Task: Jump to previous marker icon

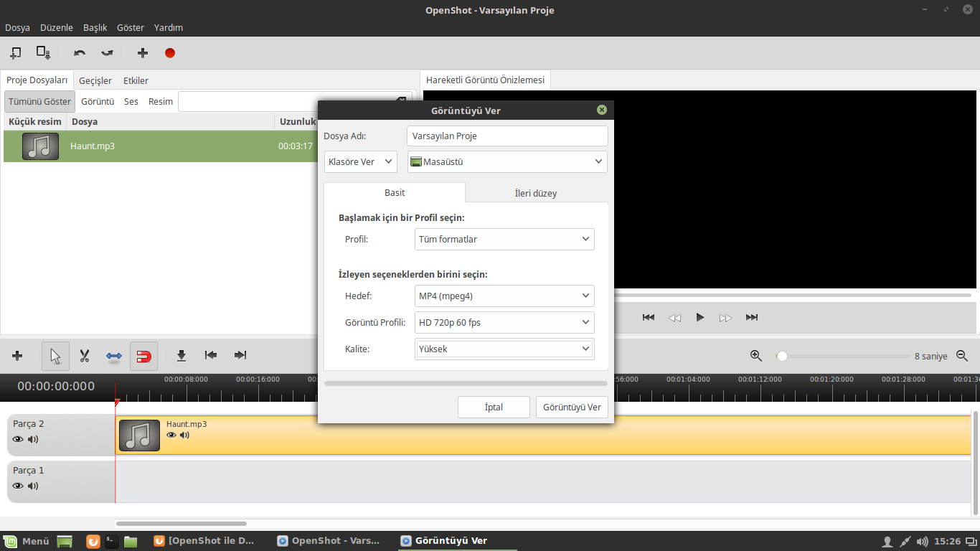Action: [x=211, y=355]
